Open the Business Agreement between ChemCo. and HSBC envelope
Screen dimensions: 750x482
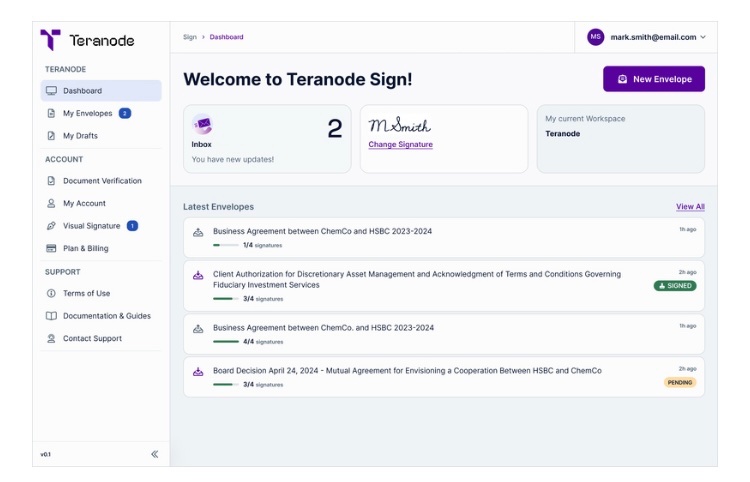point(444,334)
